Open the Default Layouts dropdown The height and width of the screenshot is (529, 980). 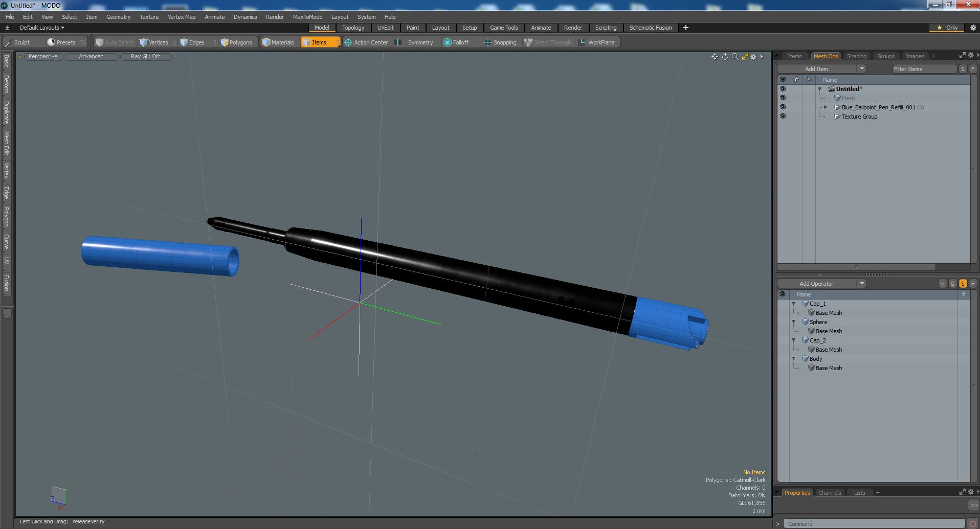pos(42,28)
